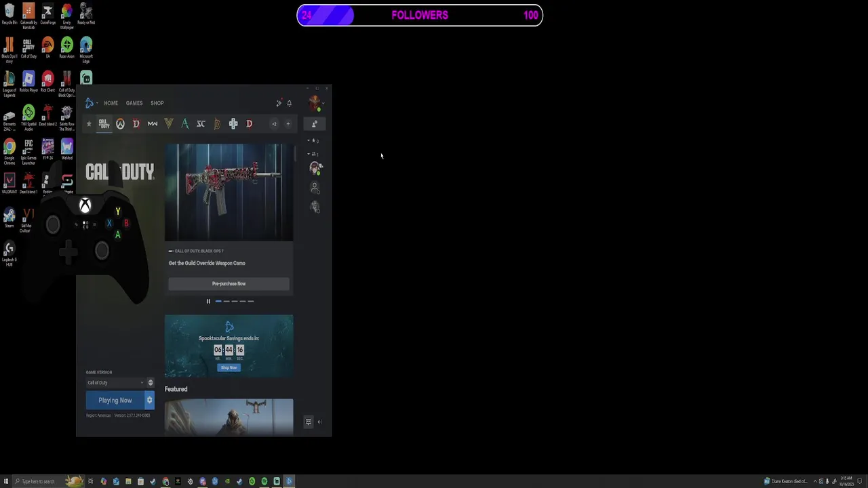868x488 pixels.
Task: Click the content scrollbar
Action: click(x=296, y=153)
